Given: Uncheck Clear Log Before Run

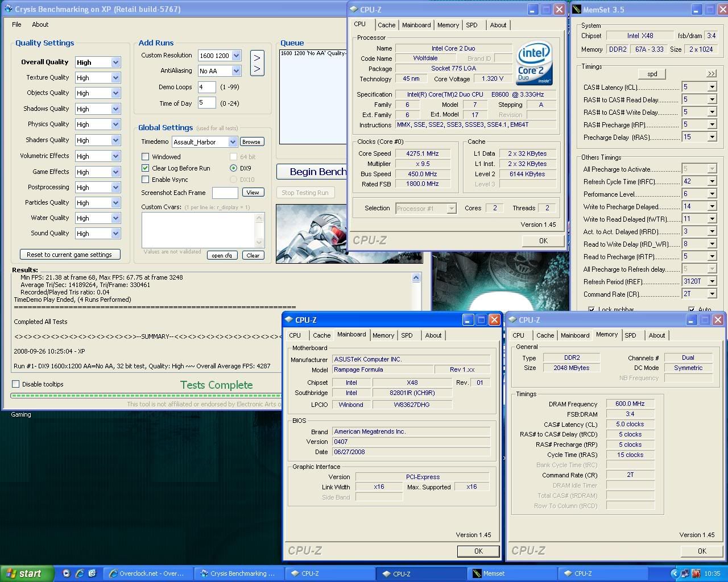Looking at the screenshot, I should click(x=145, y=168).
